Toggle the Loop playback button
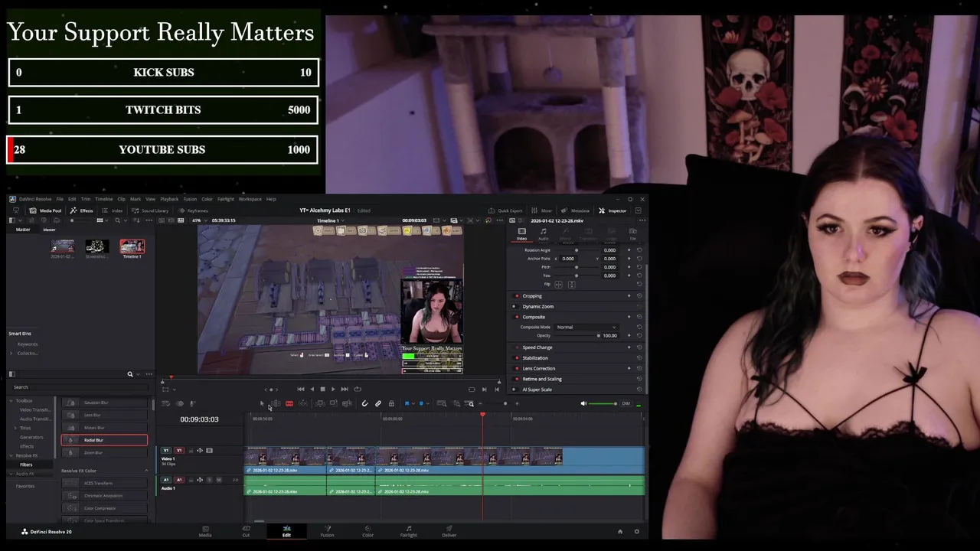980x551 pixels. pos(358,389)
